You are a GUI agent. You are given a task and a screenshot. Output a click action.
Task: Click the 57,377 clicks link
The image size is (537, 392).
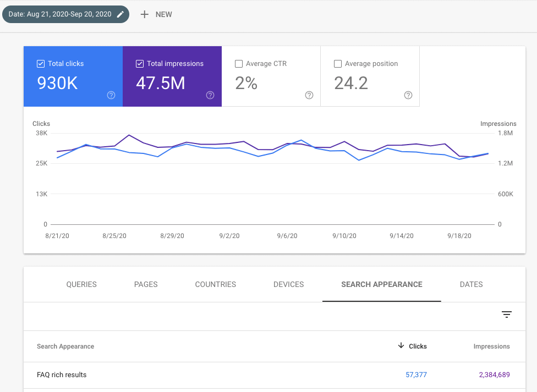(416, 374)
